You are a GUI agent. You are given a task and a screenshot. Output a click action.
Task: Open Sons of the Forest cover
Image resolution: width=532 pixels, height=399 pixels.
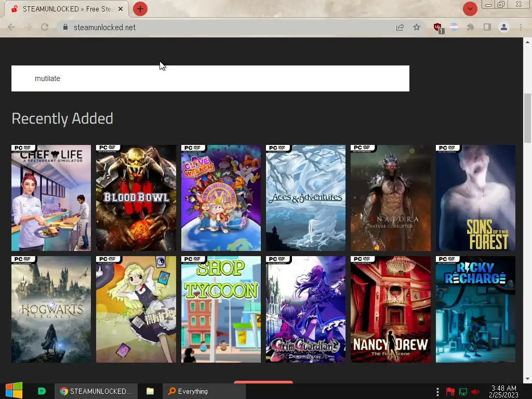[x=475, y=198]
